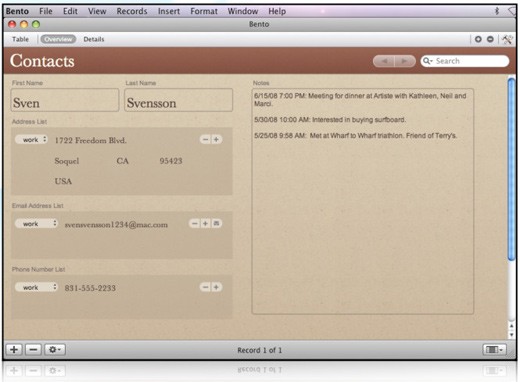Remove the email entry with minus
Screen dimensions: 520x382
coord(195,224)
